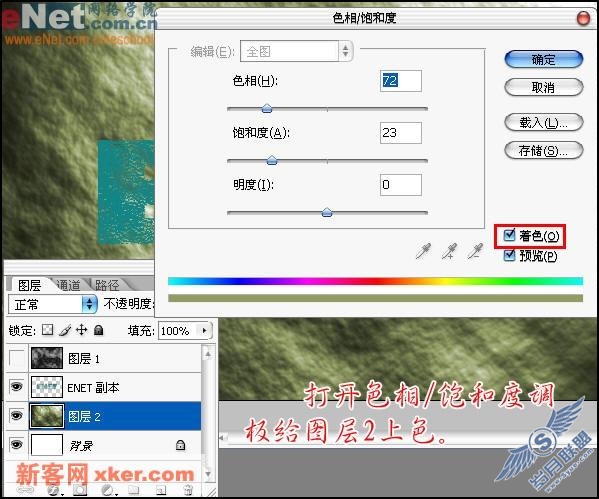Select the add-to-sample eyedropper
Screen dimensions: 599x499
point(449,251)
